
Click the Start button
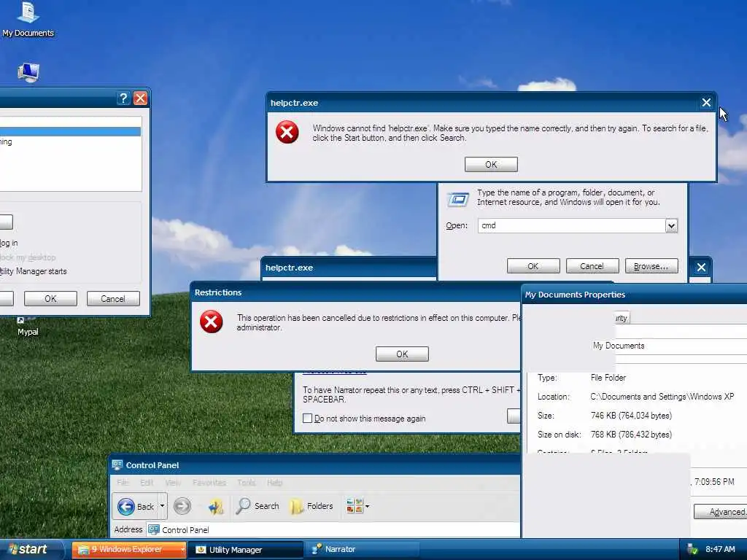coord(31,550)
